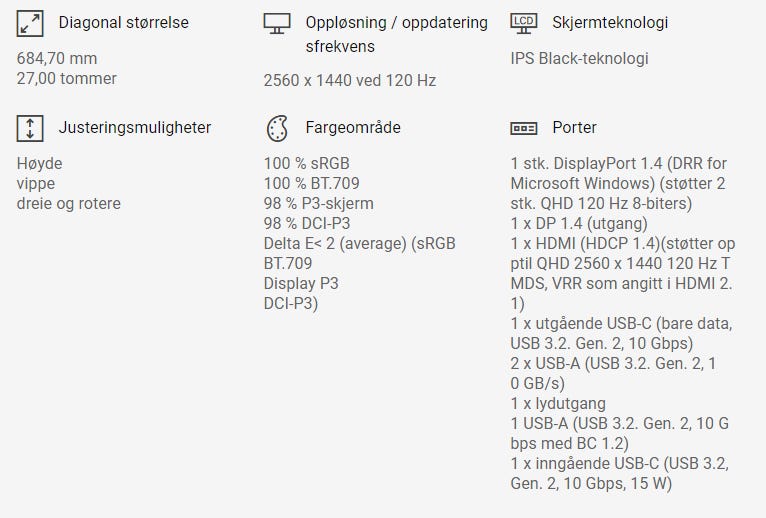Click the height adjustment arrows icon
Viewport: 766px width, 518px height.
click(30, 128)
